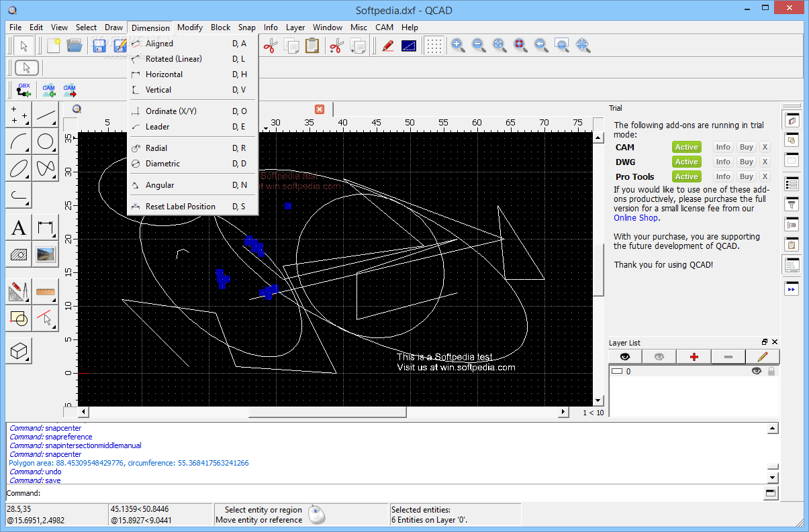Open the Modification tools icon

coord(19,292)
